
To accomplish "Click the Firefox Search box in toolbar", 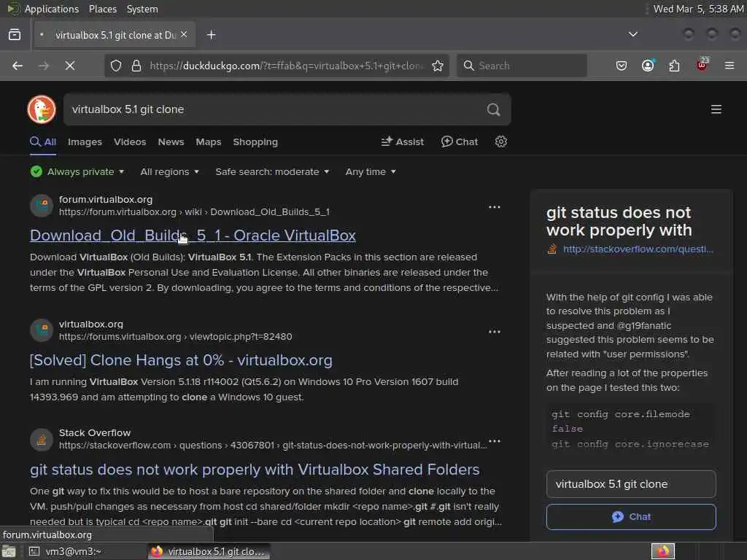I will [x=522, y=66].
